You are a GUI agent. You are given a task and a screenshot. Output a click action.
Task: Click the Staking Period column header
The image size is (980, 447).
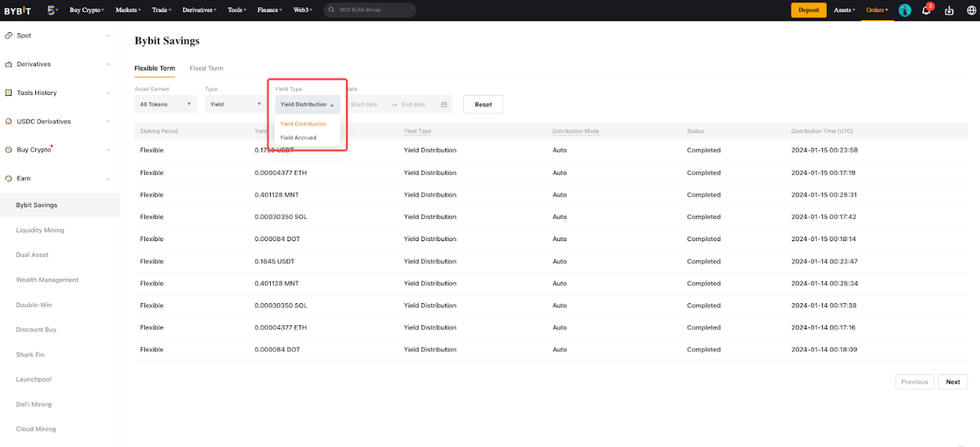tap(159, 131)
